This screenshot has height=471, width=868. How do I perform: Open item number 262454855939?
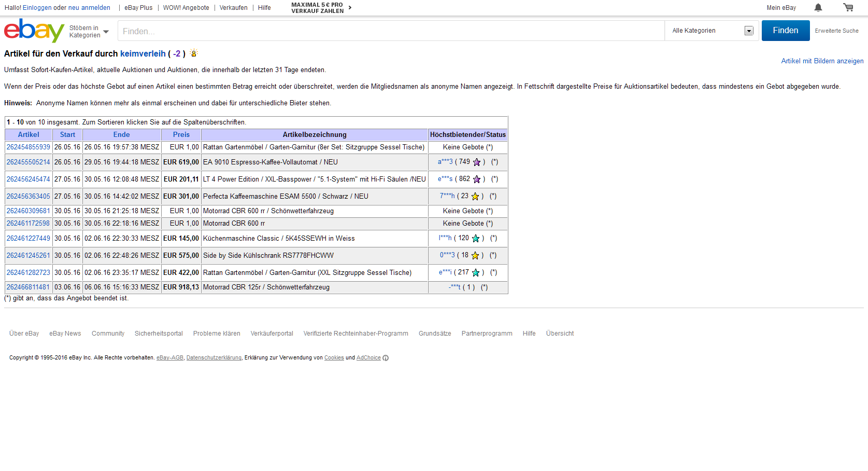coord(29,147)
